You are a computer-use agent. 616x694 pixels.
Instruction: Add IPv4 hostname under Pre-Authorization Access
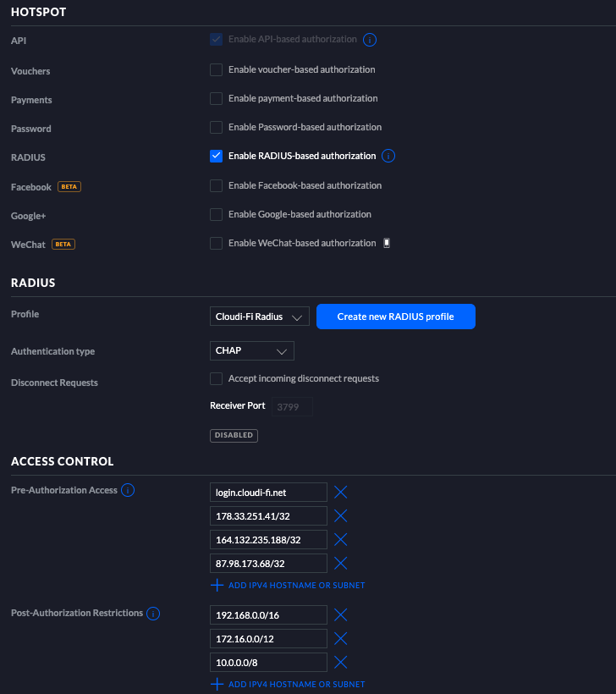coord(288,585)
